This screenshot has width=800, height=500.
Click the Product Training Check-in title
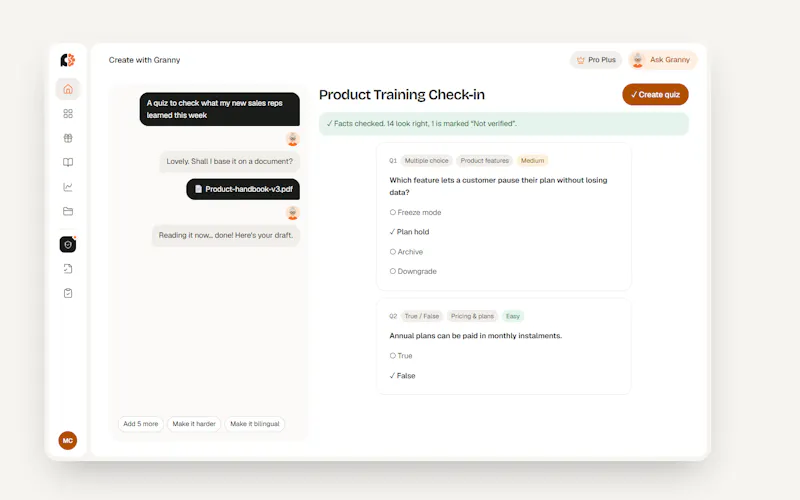(x=402, y=95)
